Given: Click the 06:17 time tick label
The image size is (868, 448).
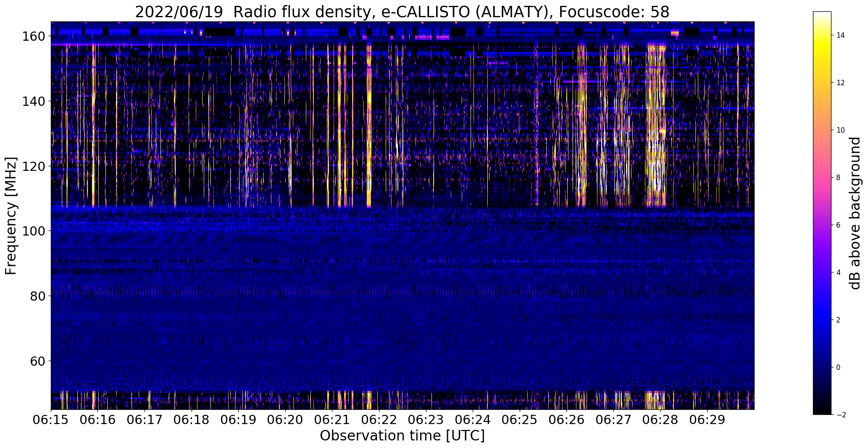Looking at the screenshot, I should pyautogui.click(x=145, y=419).
